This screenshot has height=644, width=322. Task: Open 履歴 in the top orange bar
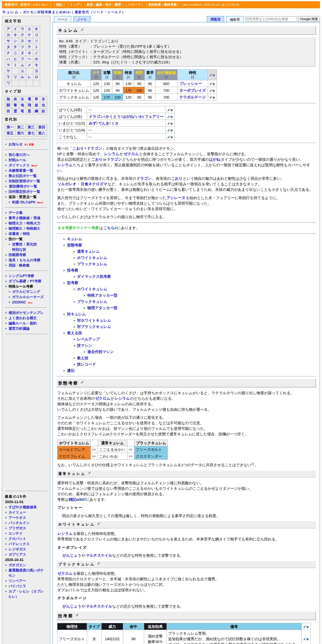point(118,5)
